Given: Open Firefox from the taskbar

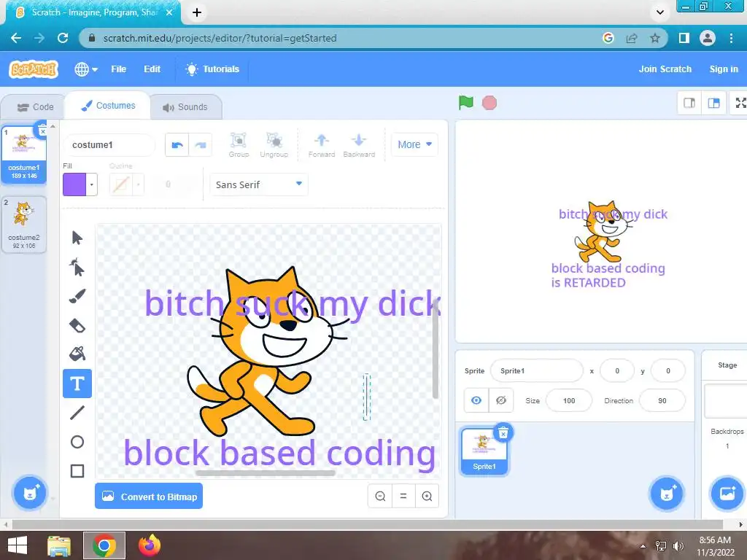Looking at the screenshot, I should 150,545.
